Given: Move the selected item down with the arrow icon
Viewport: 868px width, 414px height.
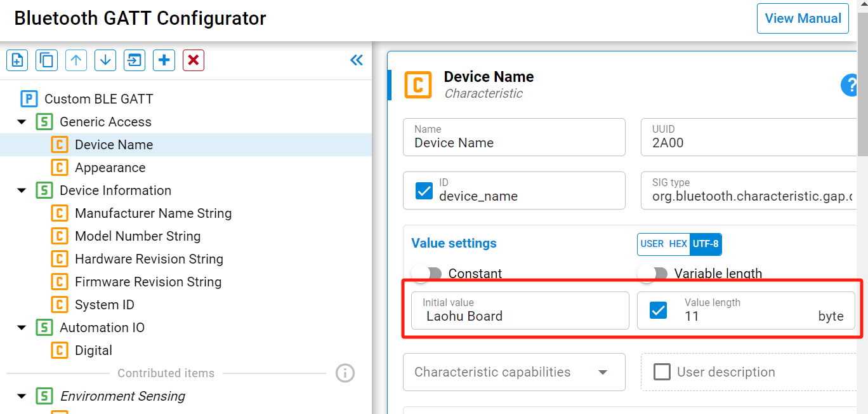Looking at the screenshot, I should pyautogui.click(x=105, y=60).
